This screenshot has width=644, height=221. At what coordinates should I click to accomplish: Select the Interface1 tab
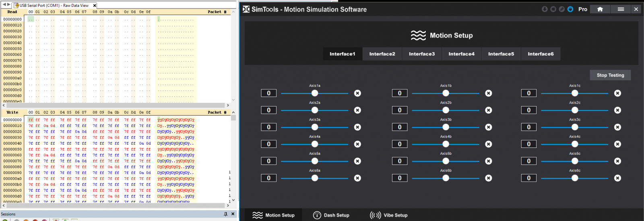343,54
